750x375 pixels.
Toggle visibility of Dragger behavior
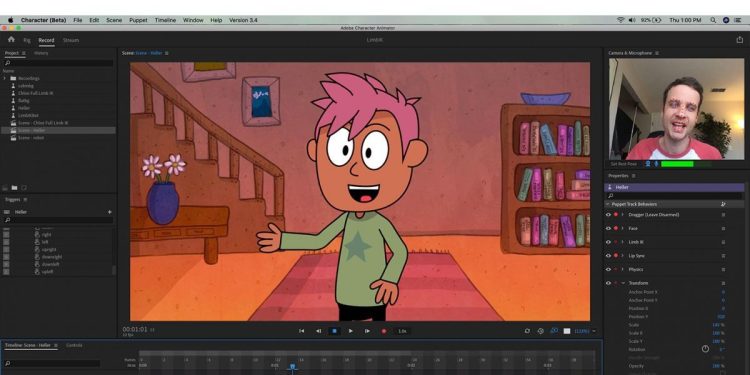point(608,215)
